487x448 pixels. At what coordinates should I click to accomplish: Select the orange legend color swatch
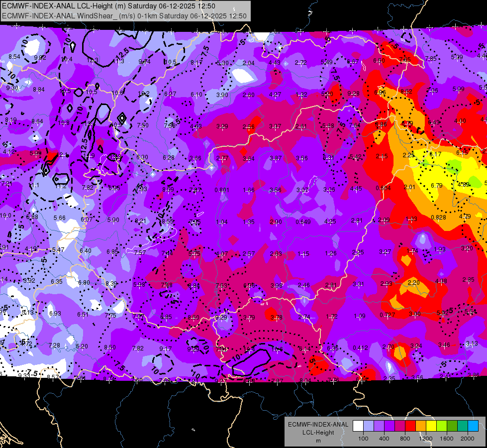[x=421, y=426]
